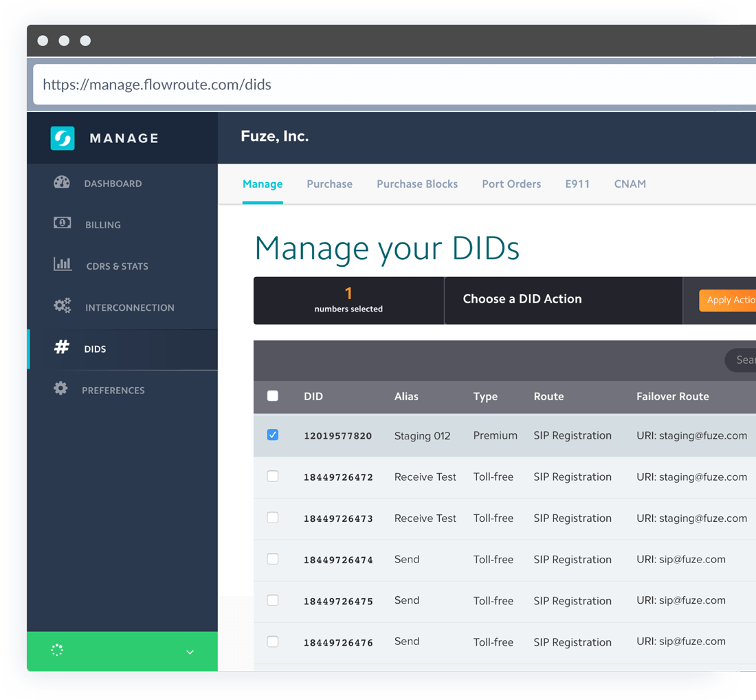Click SIP Registration route for 12019577820
The height and width of the screenshot is (700, 756).
click(x=572, y=436)
